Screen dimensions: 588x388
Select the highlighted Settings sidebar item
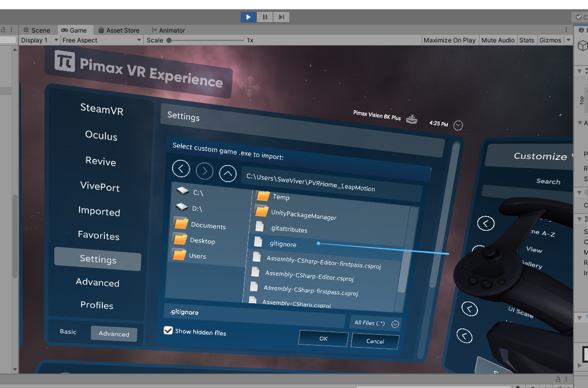coord(98,259)
